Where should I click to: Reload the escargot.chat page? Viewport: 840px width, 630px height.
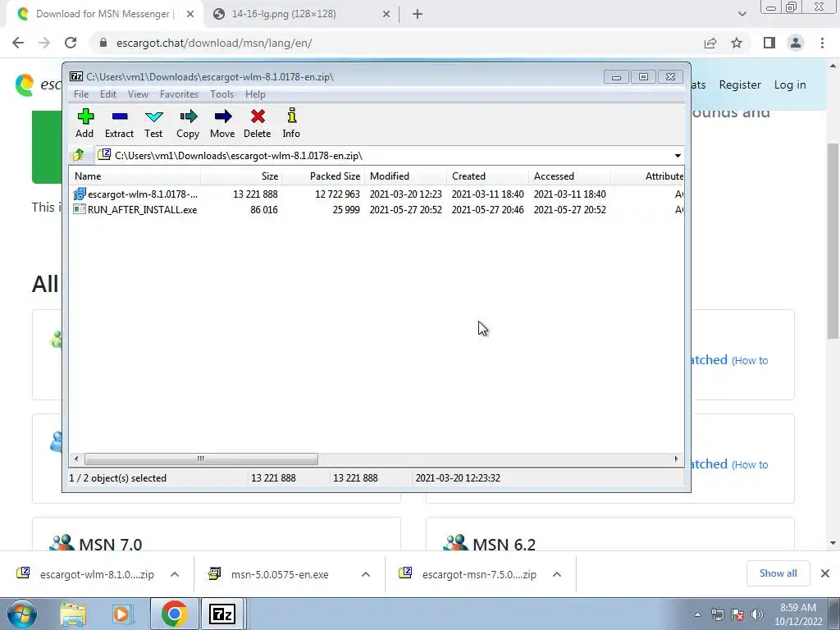(71, 43)
